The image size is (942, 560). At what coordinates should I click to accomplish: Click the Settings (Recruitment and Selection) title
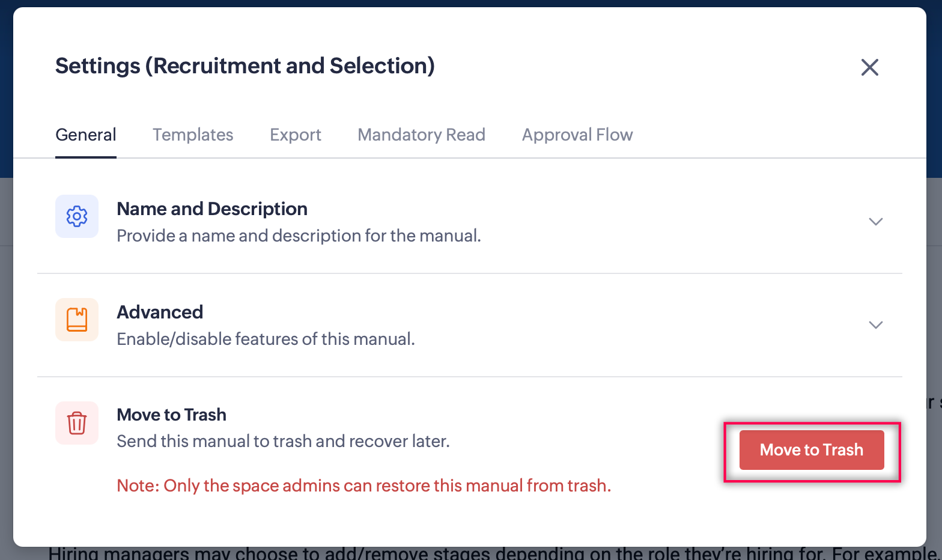(x=245, y=66)
